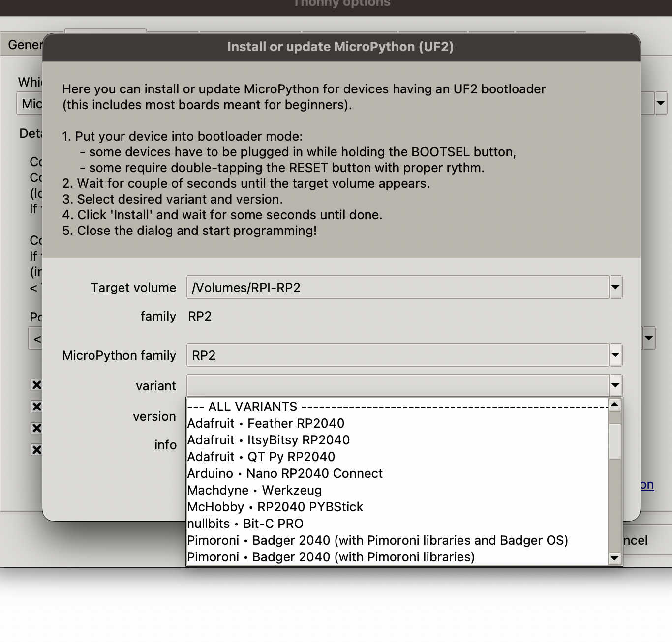This screenshot has height=642, width=672.
Task: Click the variant list scroll-up arrow
Action: [x=615, y=405]
